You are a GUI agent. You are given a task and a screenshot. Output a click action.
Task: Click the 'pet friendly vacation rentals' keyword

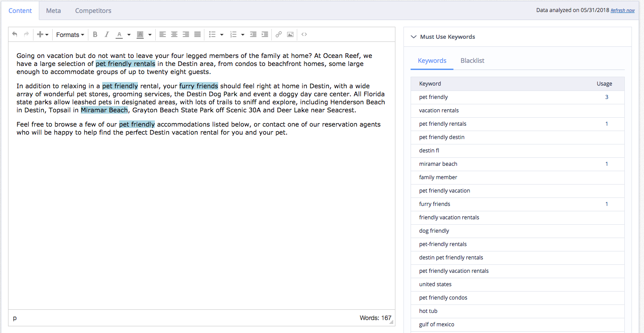coord(454,271)
